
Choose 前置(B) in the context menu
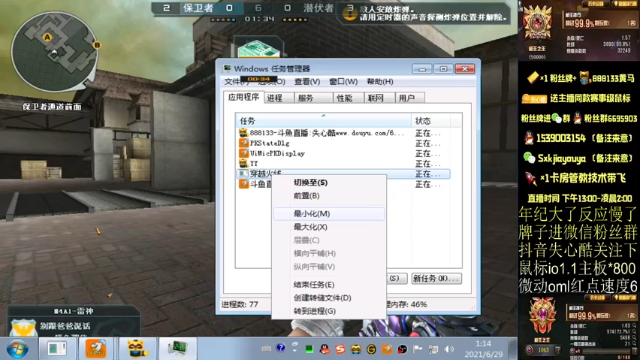pos(329,196)
